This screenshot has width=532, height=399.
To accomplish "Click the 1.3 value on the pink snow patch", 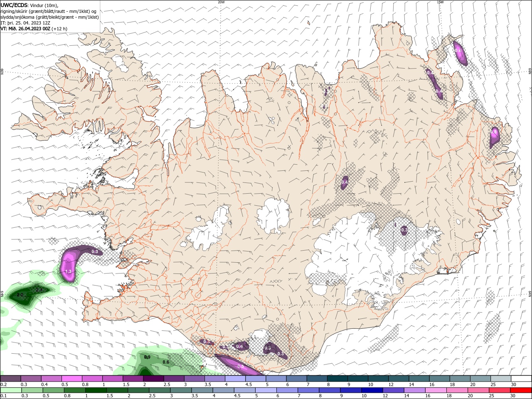I will coord(69,271).
